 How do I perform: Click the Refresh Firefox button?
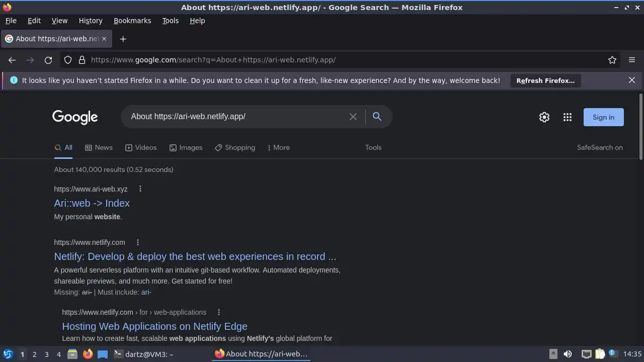pyautogui.click(x=545, y=80)
